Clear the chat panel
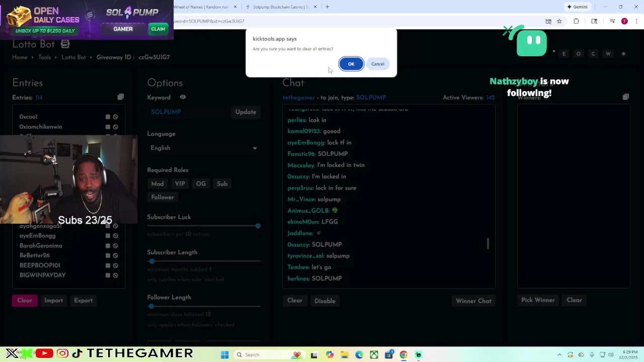Screen dimensions: 644x362 click(x=295, y=301)
